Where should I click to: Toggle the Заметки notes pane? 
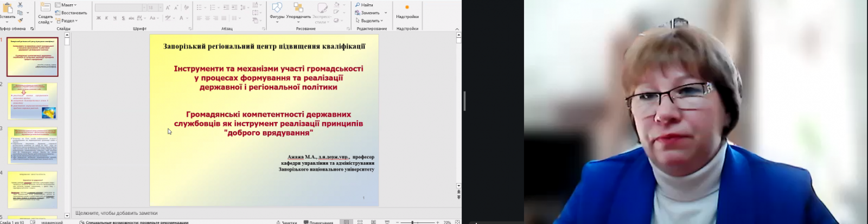pos(286,222)
